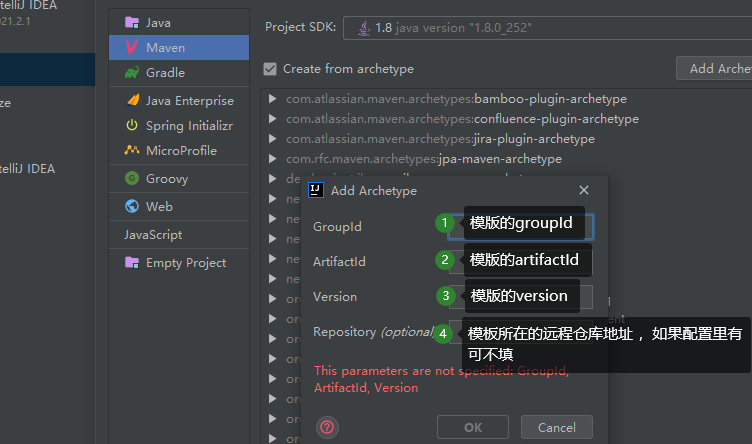752x444 pixels.
Task: Open the Project SDK dropdown
Action: click(x=547, y=28)
